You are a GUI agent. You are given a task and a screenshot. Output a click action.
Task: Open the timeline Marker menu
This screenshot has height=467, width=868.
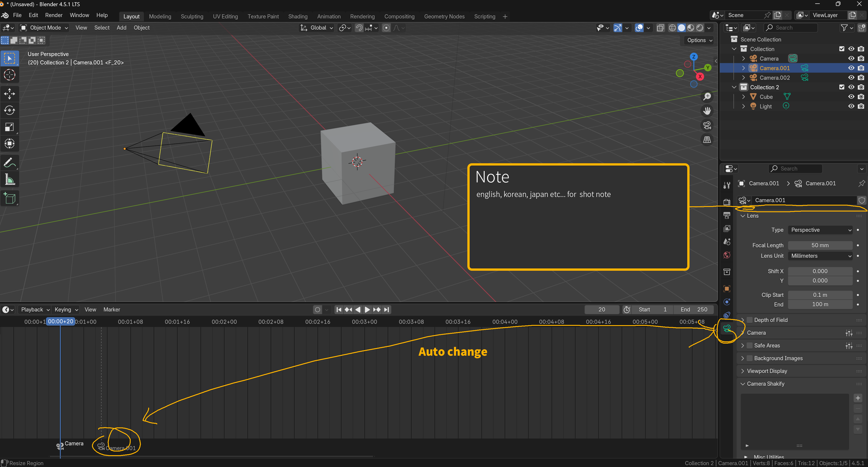click(112, 309)
